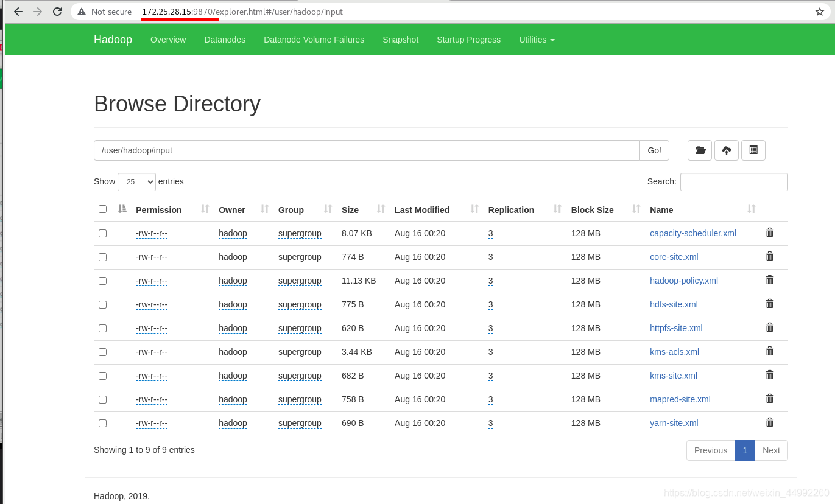Image resolution: width=835 pixels, height=504 pixels.
Task: Click permission -rw-r--r-- for hadoop-policy.xml
Action: 152,281
